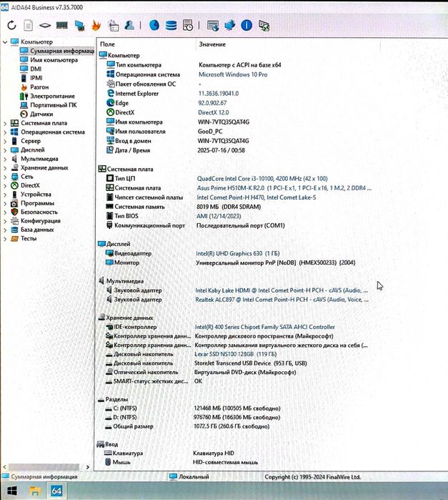
Task: Click the StoreJet Transcend USB Device value
Action: click(x=251, y=363)
